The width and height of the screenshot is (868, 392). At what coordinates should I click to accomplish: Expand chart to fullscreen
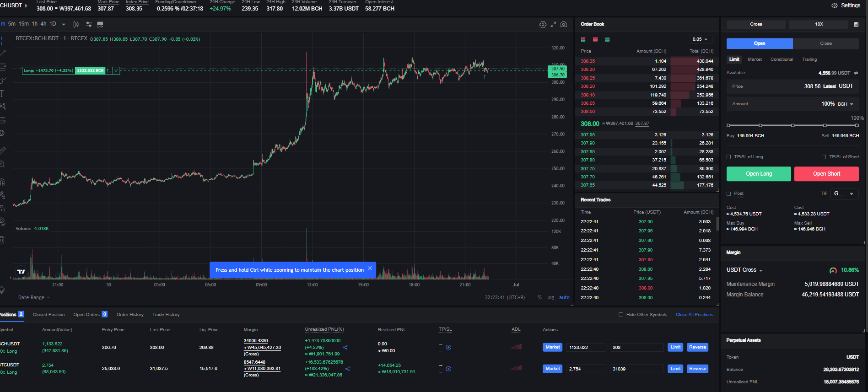pos(553,24)
